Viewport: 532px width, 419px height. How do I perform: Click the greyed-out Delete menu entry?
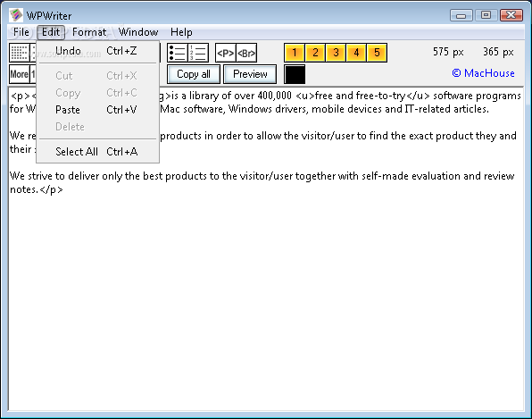[x=97, y=127]
